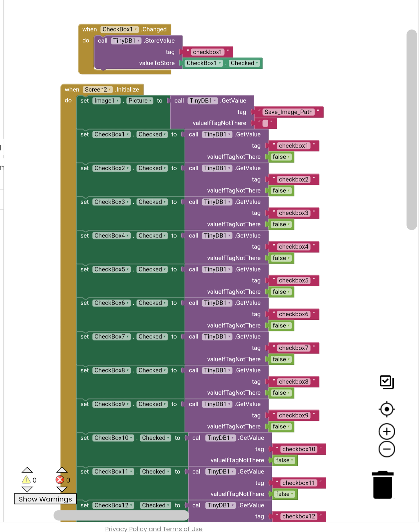Center the workspace with the target icon
Image resolution: width=419 pixels, height=532 pixels.
tap(387, 409)
